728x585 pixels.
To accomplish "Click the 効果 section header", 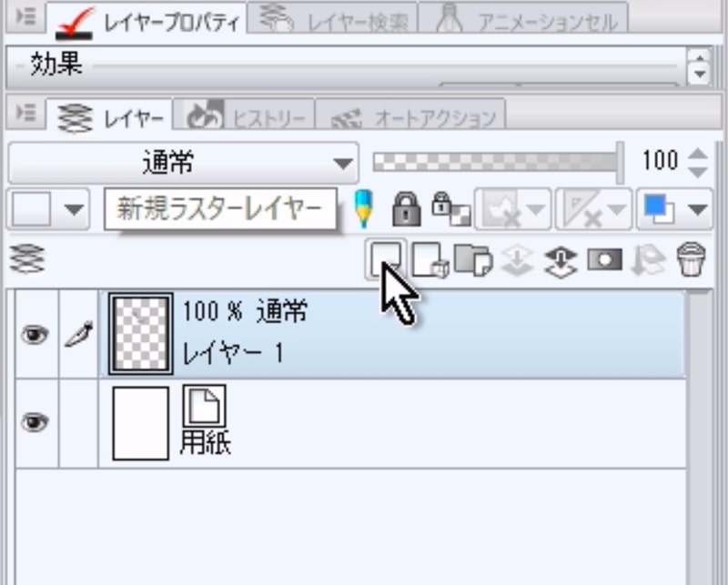I will (56, 64).
